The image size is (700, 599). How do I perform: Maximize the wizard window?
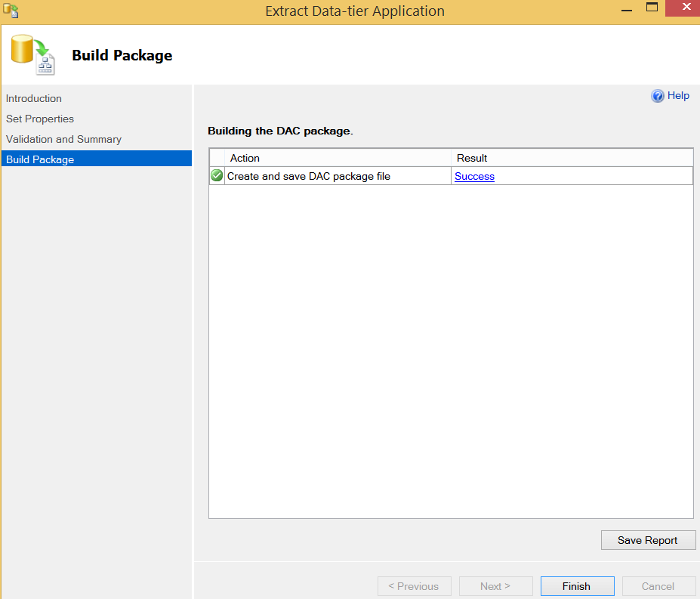tap(652, 8)
